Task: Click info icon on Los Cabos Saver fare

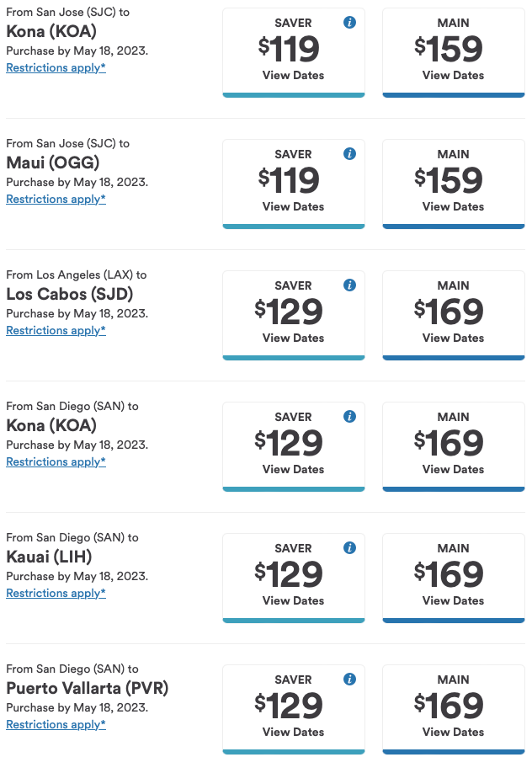Action: click(x=350, y=285)
